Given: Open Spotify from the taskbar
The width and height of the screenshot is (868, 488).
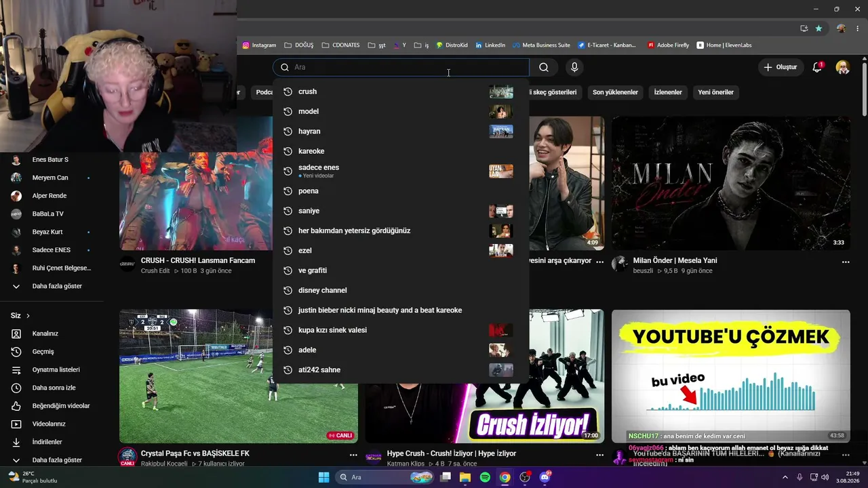Looking at the screenshot, I should (485, 477).
